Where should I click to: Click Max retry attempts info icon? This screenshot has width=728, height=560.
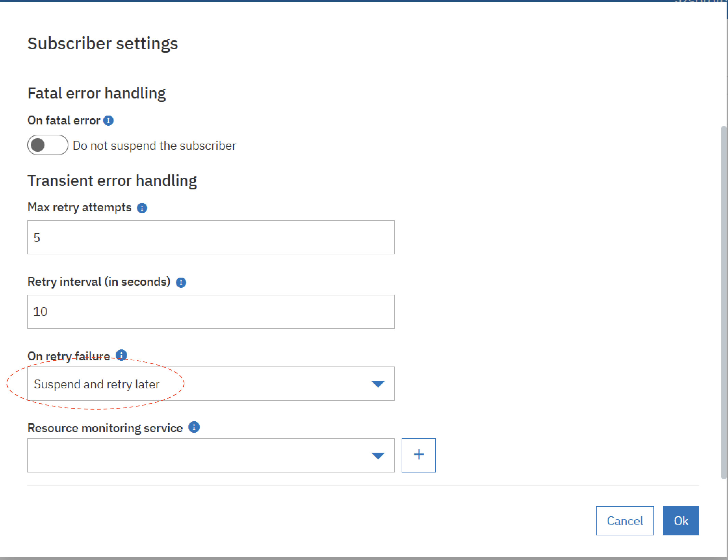point(142,208)
